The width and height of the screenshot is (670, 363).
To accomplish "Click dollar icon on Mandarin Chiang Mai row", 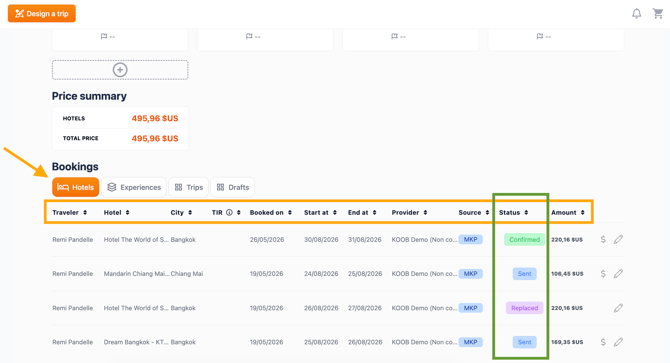I will pos(603,273).
